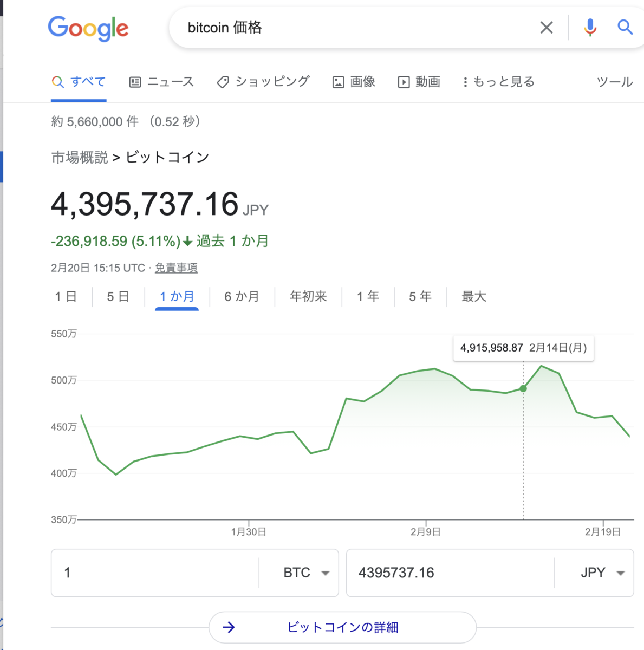
Task: Click the 4,395,737.16 price value
Action: 145,204
